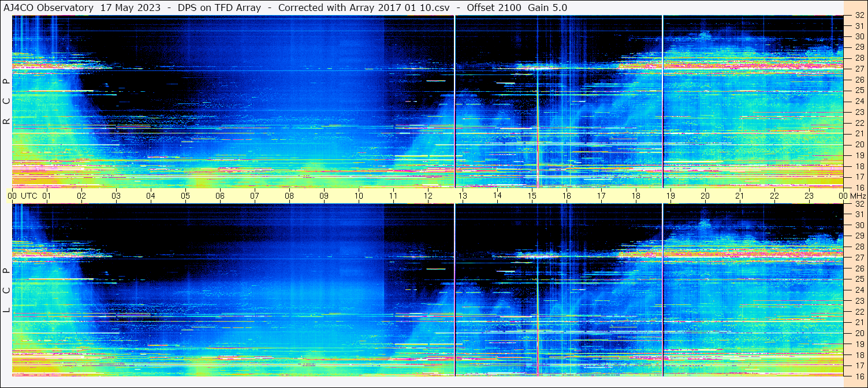
Task: Click 18 MHz label on RCP frequency scale
Action: [x=859, y=166]
